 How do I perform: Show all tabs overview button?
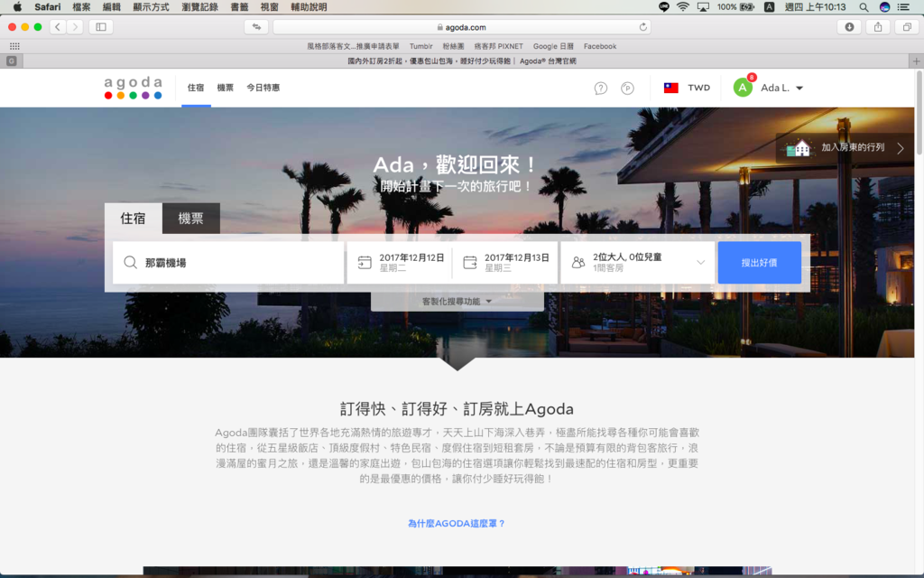point(907,26)
